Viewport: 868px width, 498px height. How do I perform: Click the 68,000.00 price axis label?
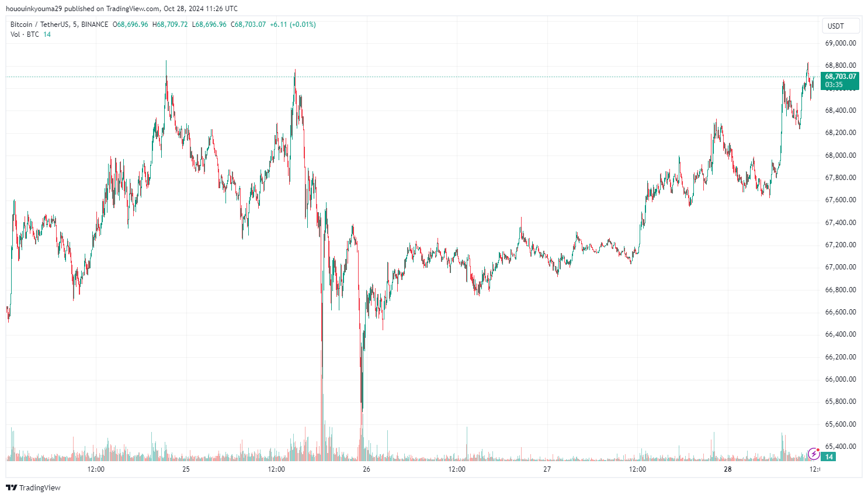841,155
